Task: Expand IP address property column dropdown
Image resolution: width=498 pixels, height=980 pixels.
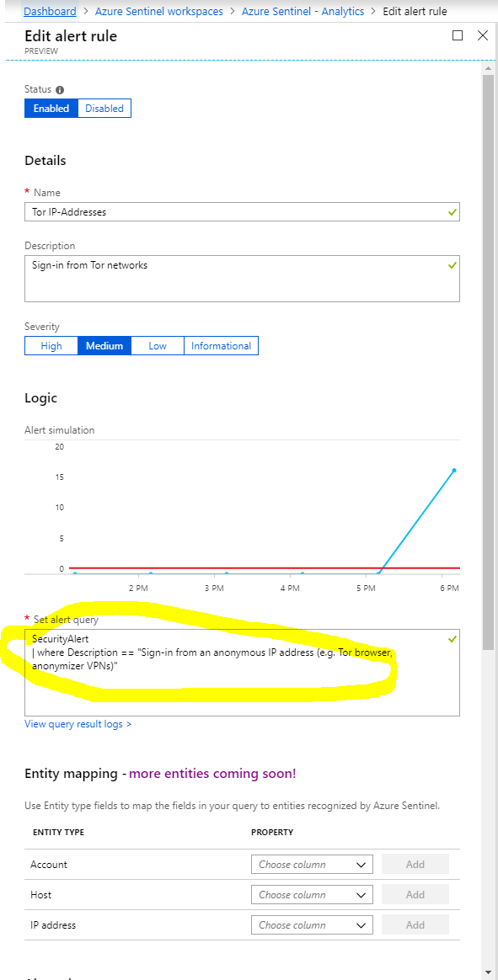Action: point(312,924)
